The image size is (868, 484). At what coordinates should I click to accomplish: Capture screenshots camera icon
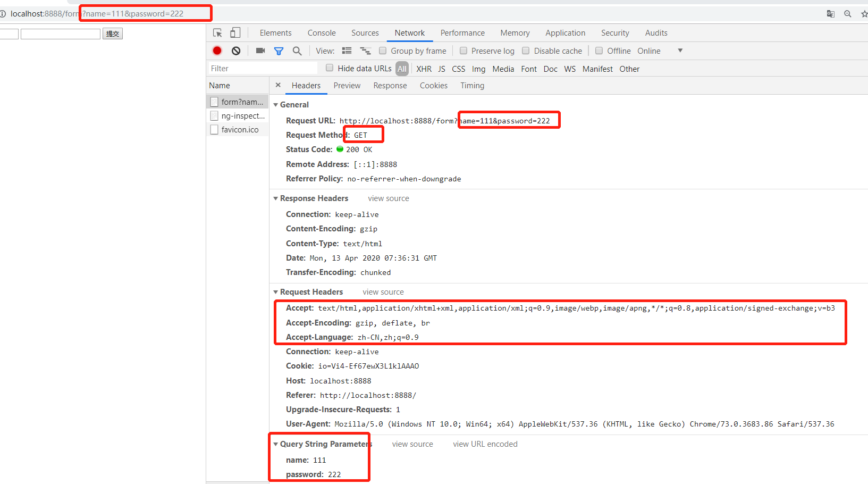point(260,51)
